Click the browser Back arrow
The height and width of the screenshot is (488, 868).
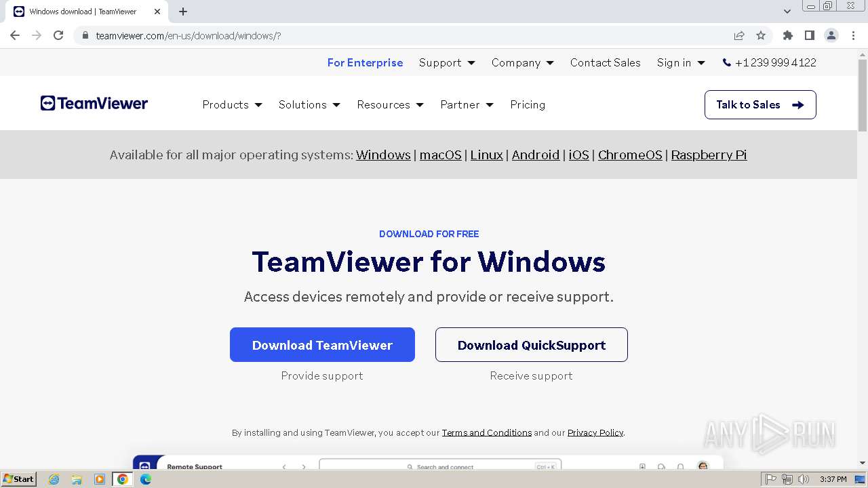15,35
